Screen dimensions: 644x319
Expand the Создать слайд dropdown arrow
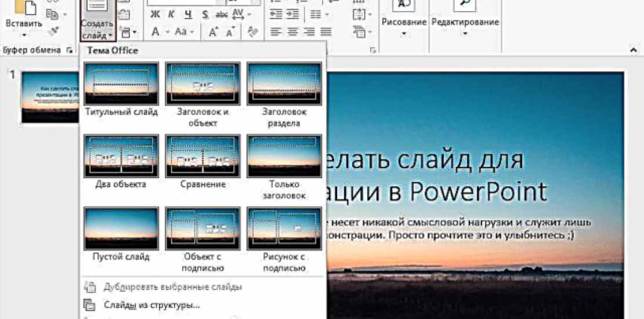(109, 36)
